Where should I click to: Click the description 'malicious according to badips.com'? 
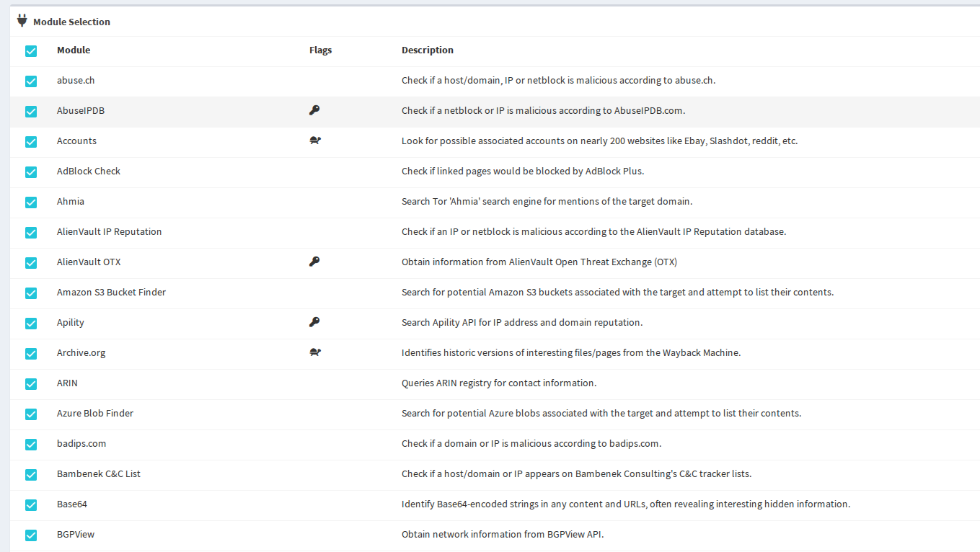click(531, 443)
